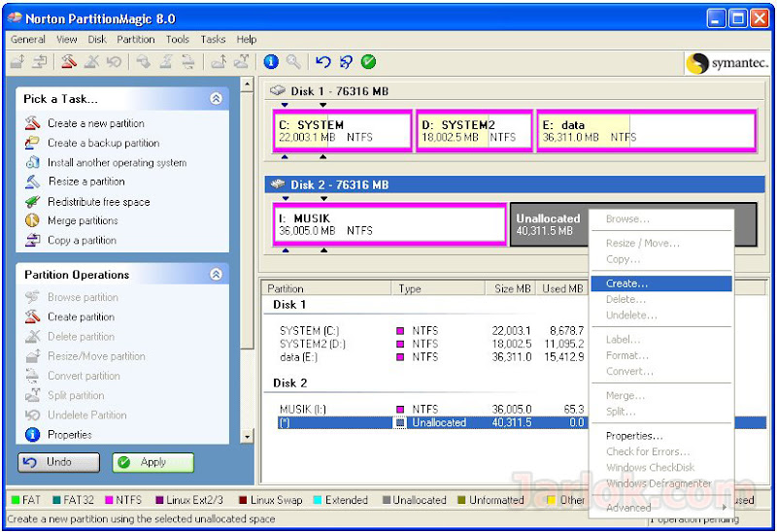This screenshot has width=777, height=532.
Task: Click the greyed magnifier toolbar icon
Action: click(x=293, y=62)
